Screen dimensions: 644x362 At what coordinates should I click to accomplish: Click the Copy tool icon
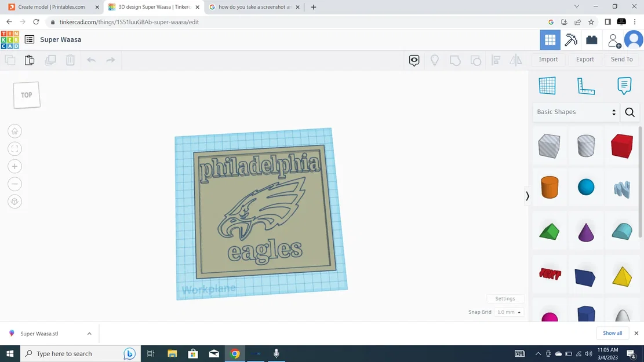click(x=10, y=60)
